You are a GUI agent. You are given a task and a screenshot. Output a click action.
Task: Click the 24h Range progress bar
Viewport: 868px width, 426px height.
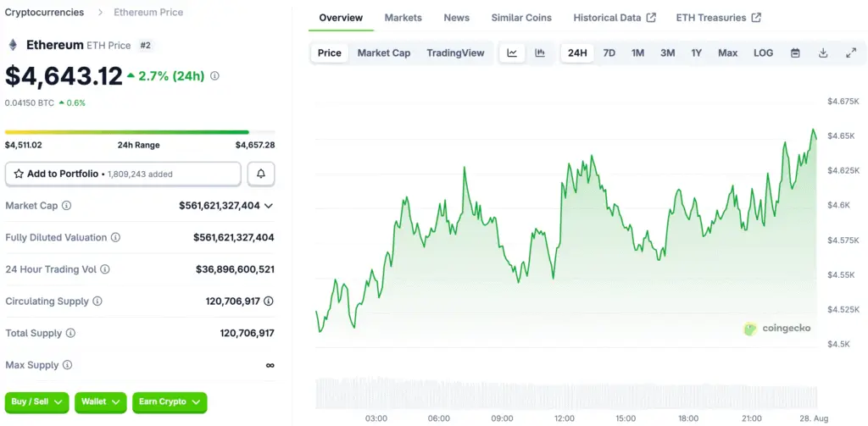140,132
